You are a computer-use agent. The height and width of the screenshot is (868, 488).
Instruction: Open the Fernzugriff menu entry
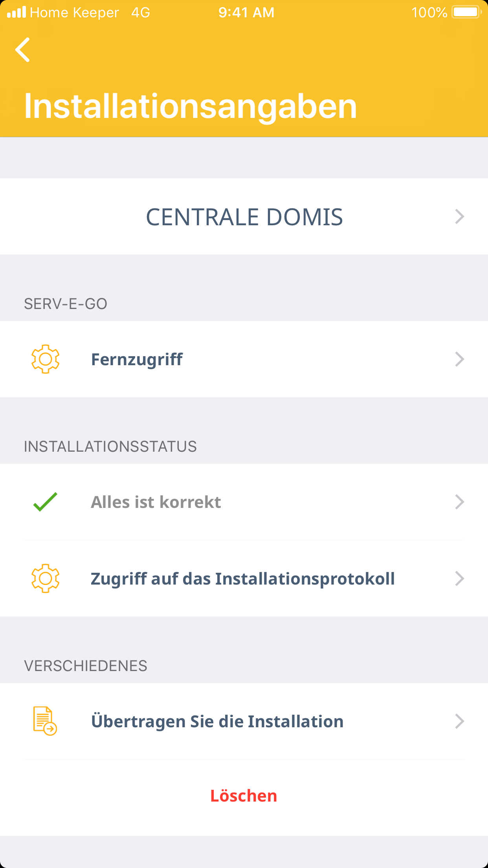(x=137, y=359)
